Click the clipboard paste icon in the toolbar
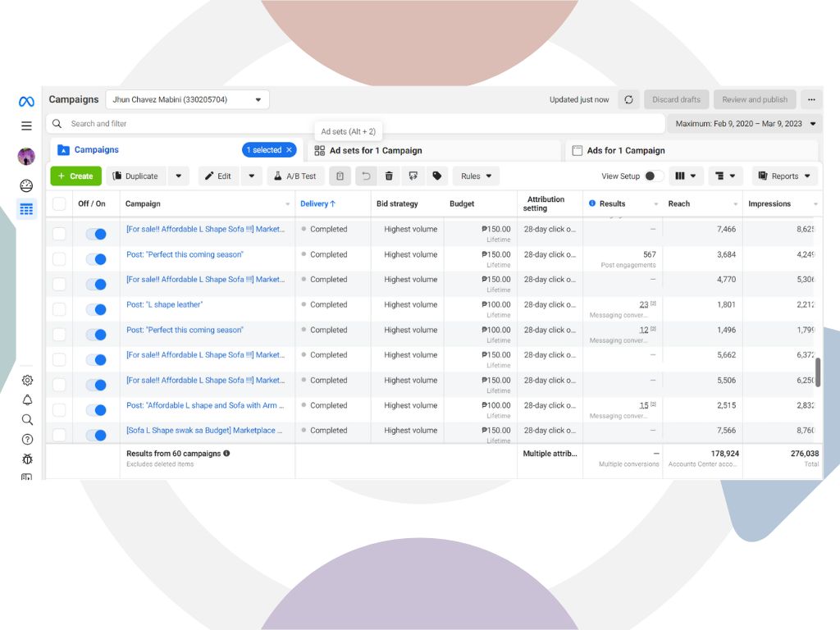The width and height of the screenshot is (840, 630). (x=340, y=176)
